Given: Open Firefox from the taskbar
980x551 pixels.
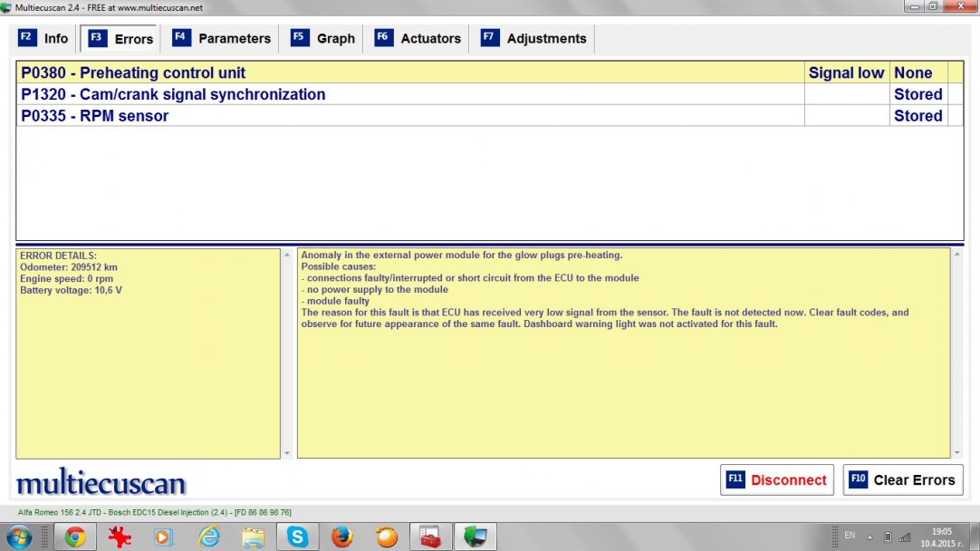Looking at the screenshot, I should point(341,537).
